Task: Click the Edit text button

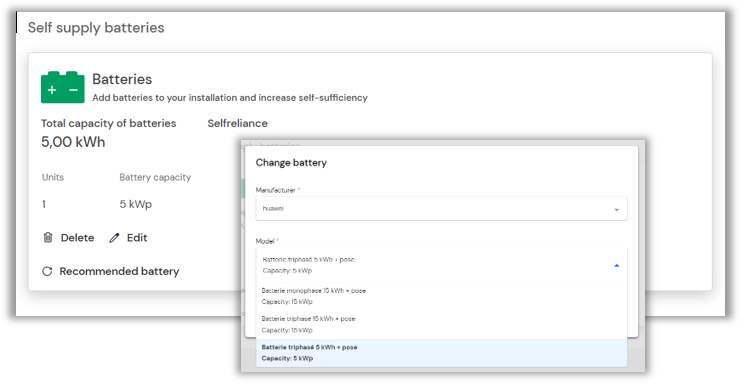Action: click(x=137, y=238)
